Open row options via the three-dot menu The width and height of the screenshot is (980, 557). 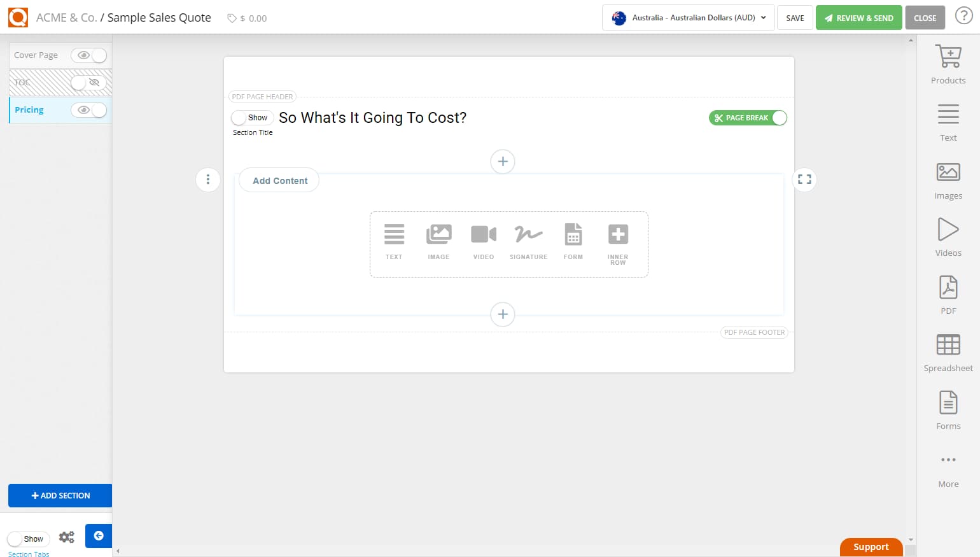coord(208,180)
